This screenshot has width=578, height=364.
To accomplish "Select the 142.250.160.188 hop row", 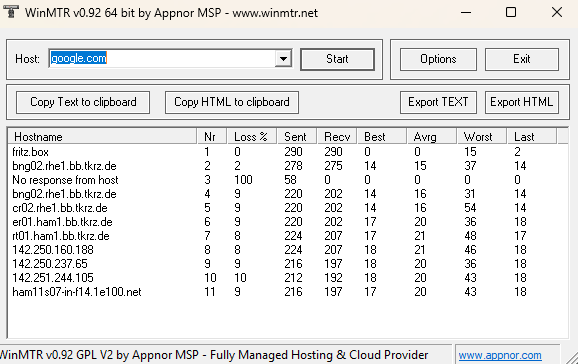I will tap(288, 250).
